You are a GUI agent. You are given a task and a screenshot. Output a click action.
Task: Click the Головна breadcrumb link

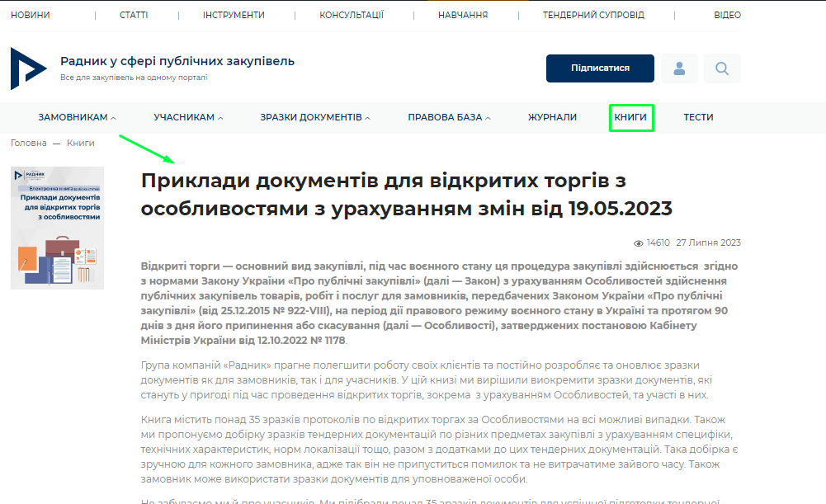click(x=29, y=143)
